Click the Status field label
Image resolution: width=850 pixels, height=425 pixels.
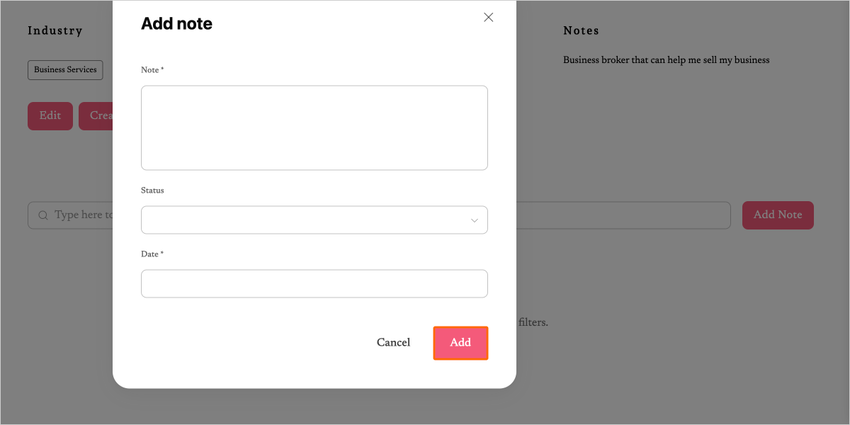[152, 190]
